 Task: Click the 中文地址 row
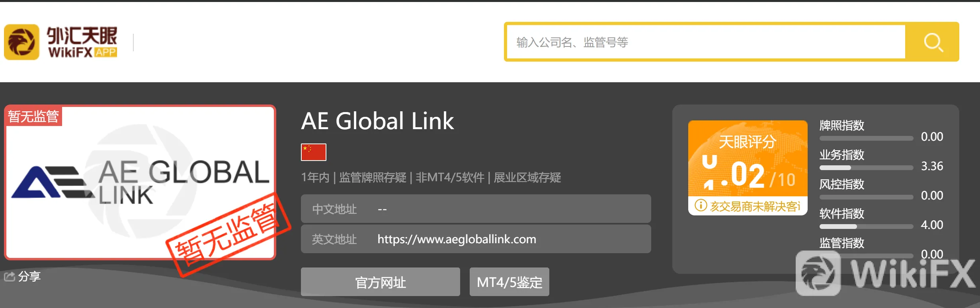476,209
